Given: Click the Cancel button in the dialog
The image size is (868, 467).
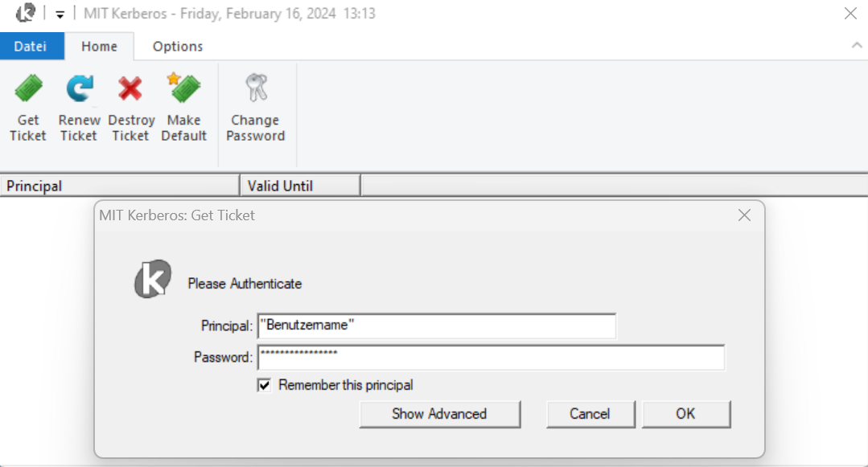Looking at the screenshot, I should [590, 414].
